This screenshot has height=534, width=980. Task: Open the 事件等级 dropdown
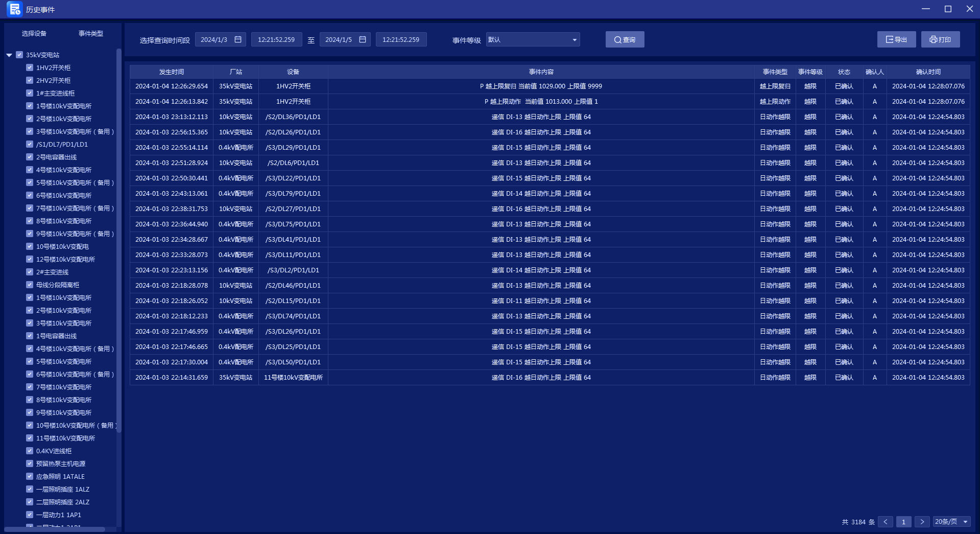[533, 39]
